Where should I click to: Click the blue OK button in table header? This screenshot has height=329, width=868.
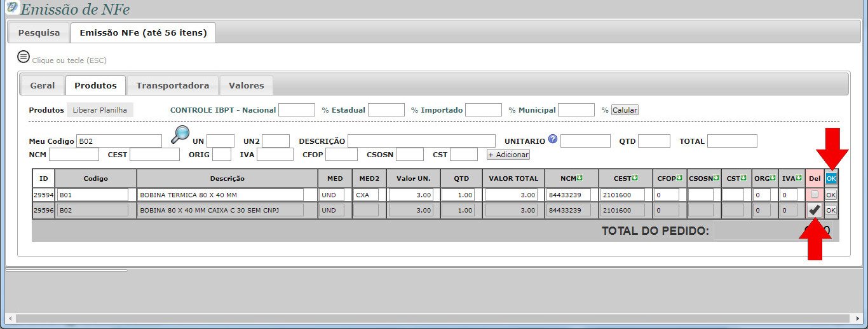pyautogui.click(x=831, y=178)
